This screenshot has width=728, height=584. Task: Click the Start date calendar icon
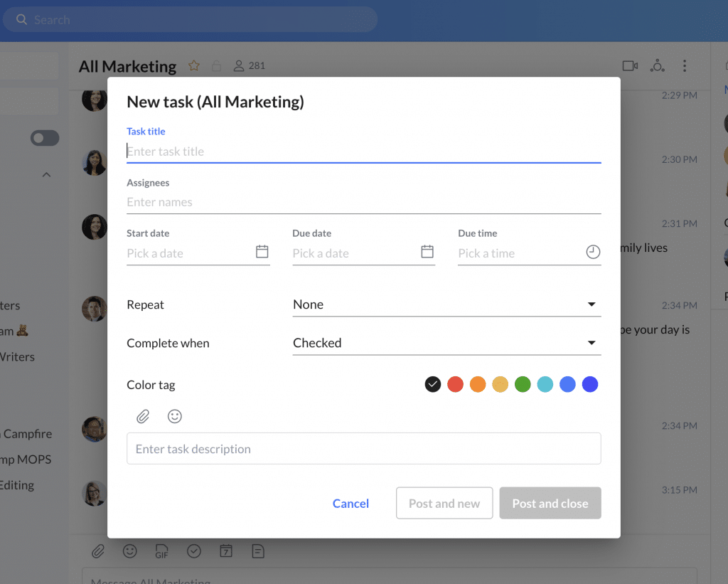[x=262, y=252]
